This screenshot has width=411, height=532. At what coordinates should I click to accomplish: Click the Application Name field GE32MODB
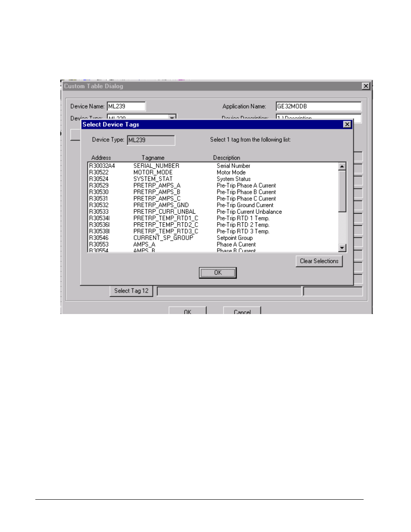(318, 106)
